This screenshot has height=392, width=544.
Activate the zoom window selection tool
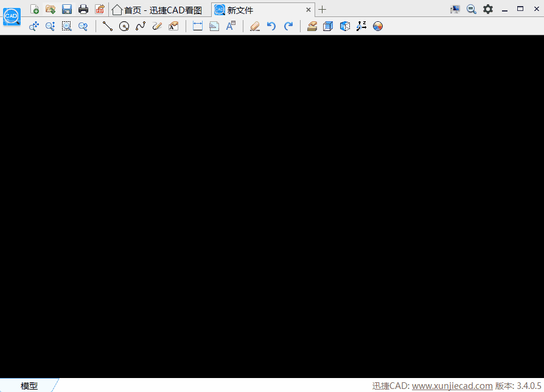pyautogui.click(x=67, y=26)
